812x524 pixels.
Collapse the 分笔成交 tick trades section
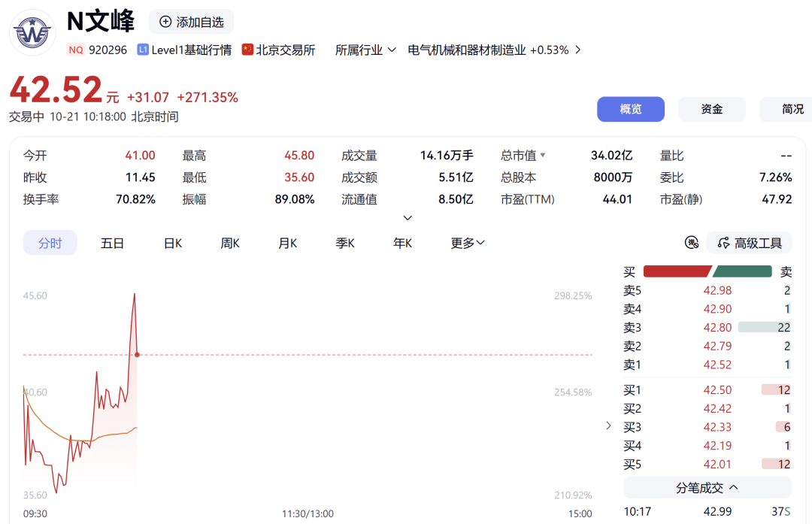pos(707,488)
